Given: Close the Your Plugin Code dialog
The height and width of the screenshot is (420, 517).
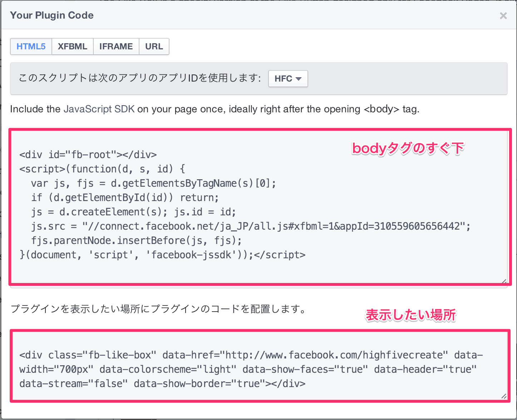Looking at the screenshot, I should [503, 16].
